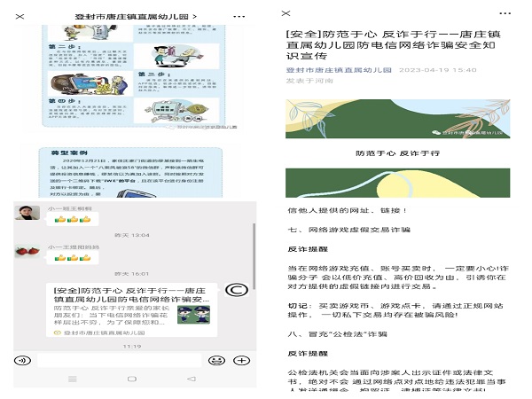The width and height of the screenshot is (532, 399).
Task: Click first 反诈提醒 bold label under section 七
Action: click(x=308, y=249)
